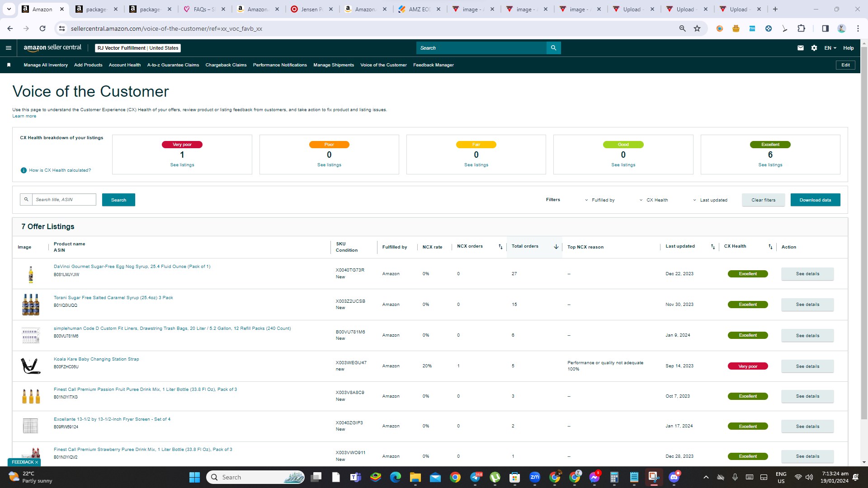This screenshot has height=488, width=868.
Task: Open Performance Notifications menu item
Action: [280, 65]
